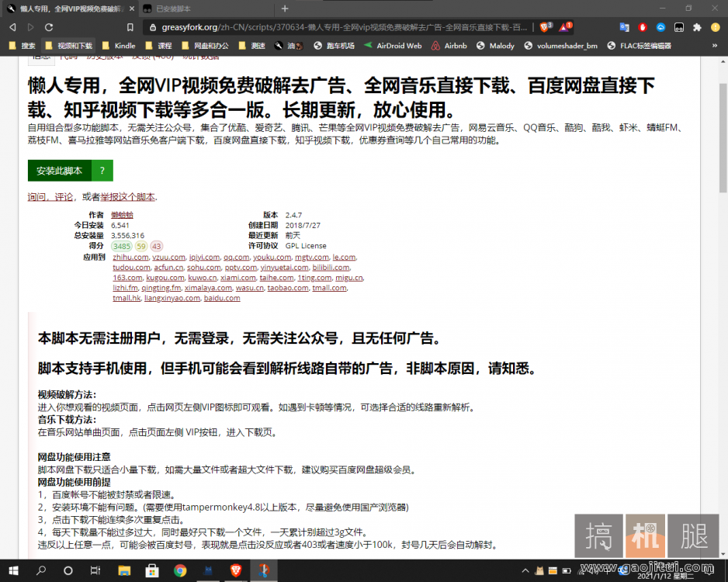This screenshot has height=582, width=728.
Task: Expand the hidden bookmarks overflow chevron
Action: [x=715, y=46]
